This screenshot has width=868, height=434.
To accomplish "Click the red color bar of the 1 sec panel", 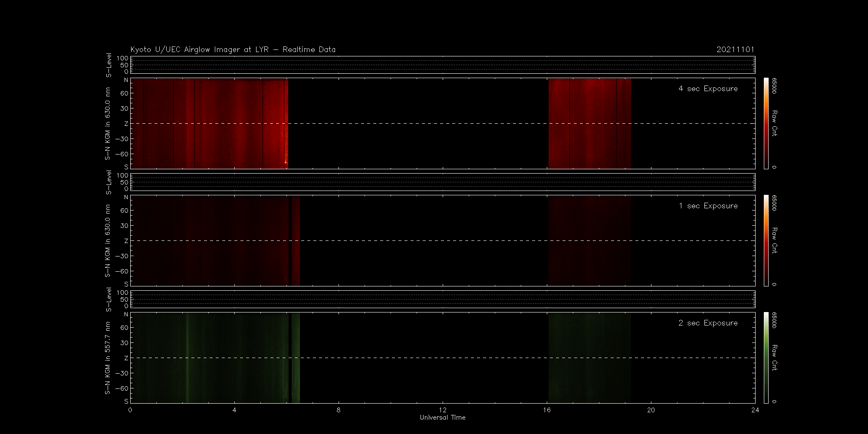I will tap(766, 240).
